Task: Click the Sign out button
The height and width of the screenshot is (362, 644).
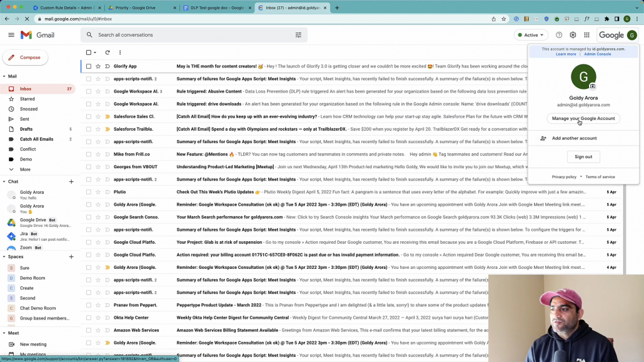Action: click(x=583, y=156)
